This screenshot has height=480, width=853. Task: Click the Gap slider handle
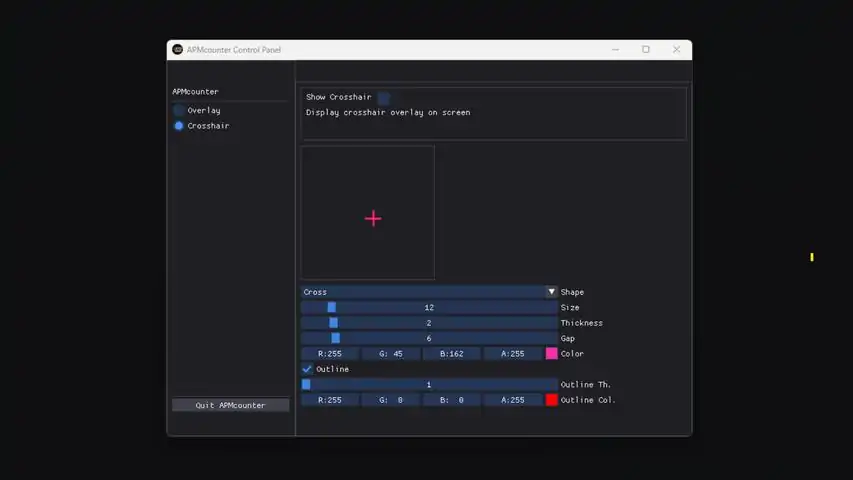336,338
